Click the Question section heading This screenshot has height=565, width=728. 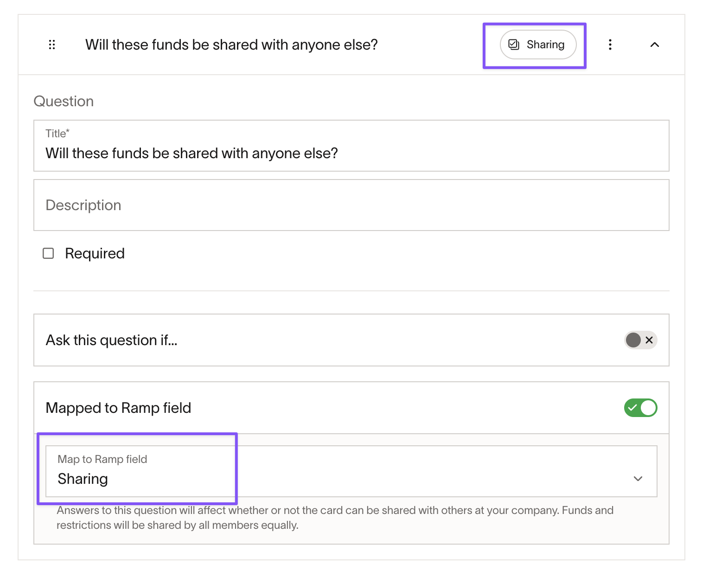(64, 101)
